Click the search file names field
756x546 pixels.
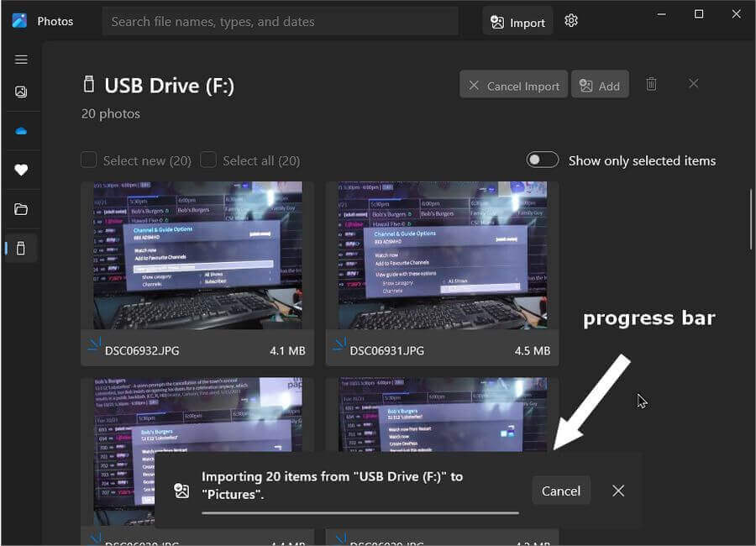click(x=280, y=22)
